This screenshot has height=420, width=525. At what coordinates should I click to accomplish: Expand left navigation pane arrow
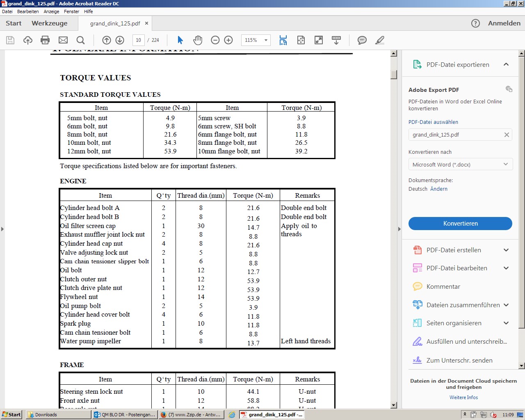pyautogui.click(x=2, y=229)
